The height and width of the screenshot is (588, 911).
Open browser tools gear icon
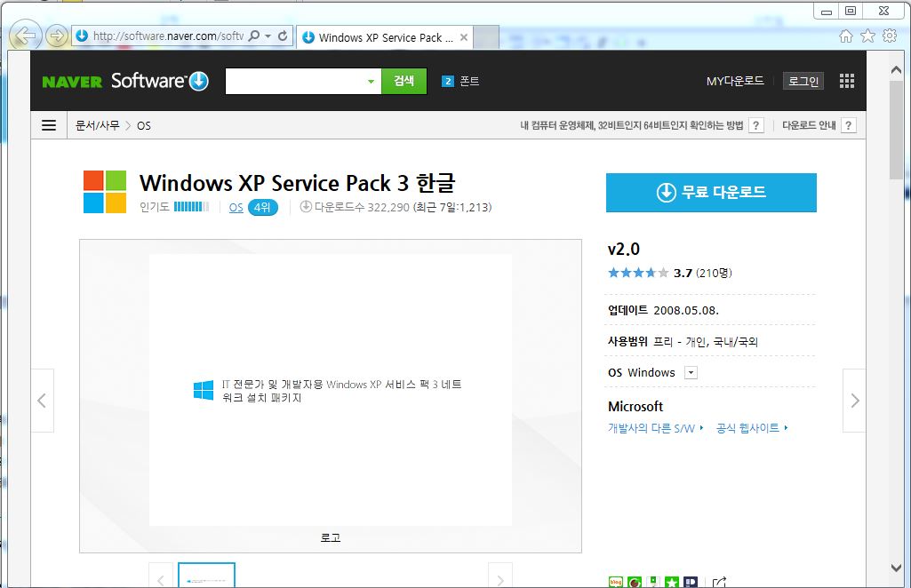889,36
